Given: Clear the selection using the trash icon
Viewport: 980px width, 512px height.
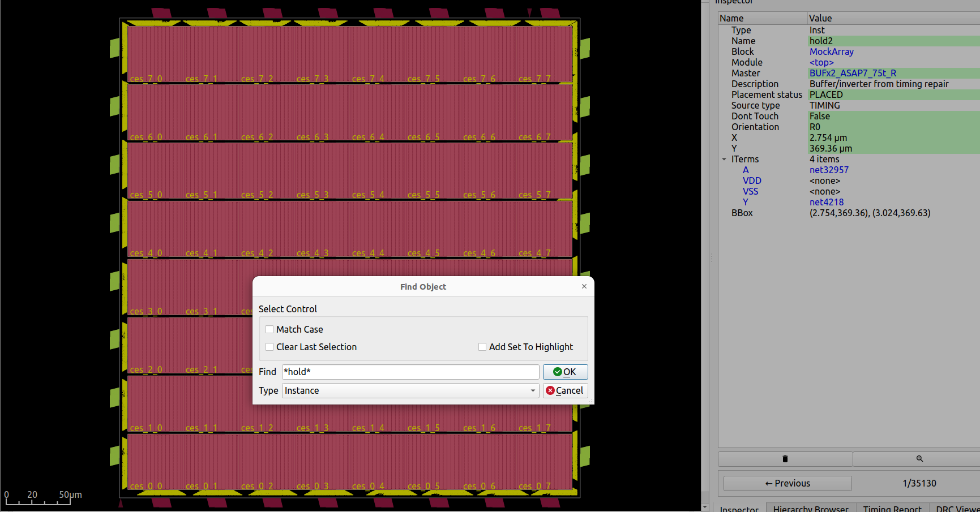Looking at the screenshot, I should coord(785,459).
